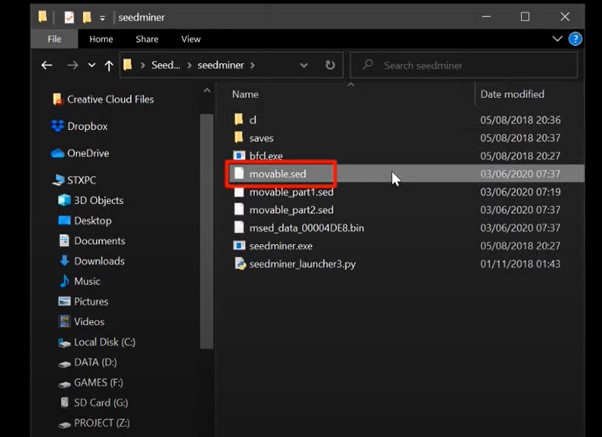Viewport: 602px width, 437px height.
Task: Open OneDrive in the navigation pane
Action: tap(88, 153)
